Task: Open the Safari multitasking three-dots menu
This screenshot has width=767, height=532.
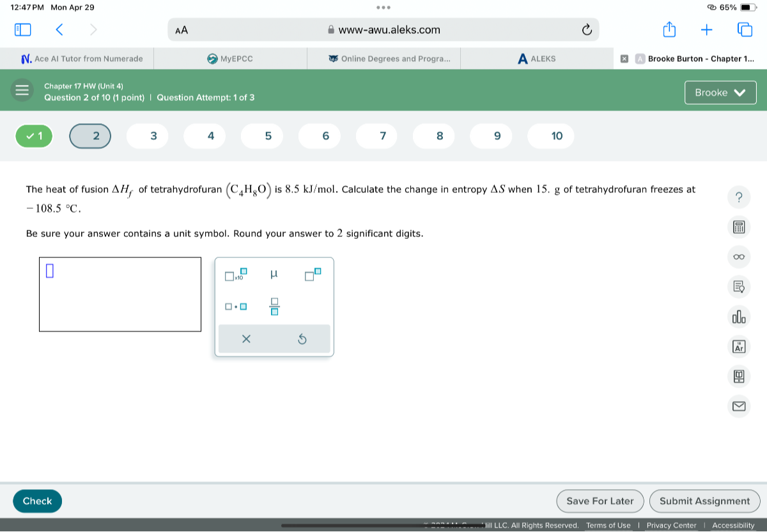Action: (383, 8)
